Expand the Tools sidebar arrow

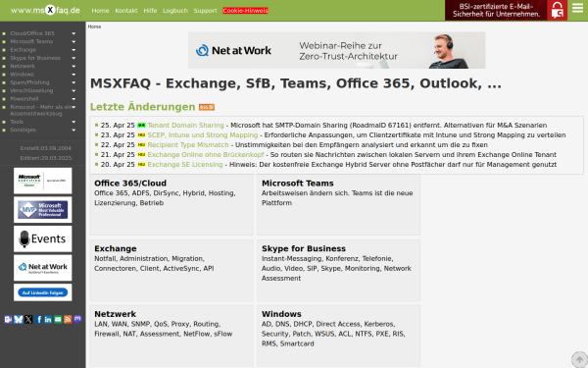pyautogui.click(x=73, y=122)
